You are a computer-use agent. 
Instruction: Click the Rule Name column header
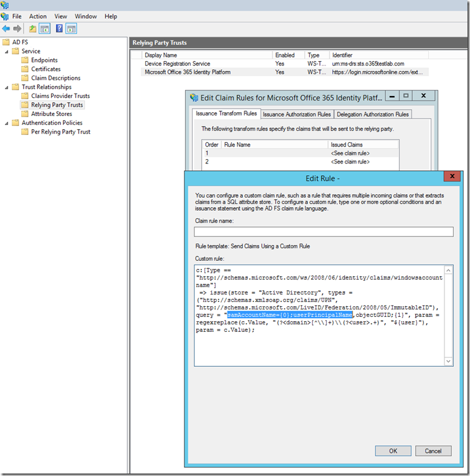(274, 145)
